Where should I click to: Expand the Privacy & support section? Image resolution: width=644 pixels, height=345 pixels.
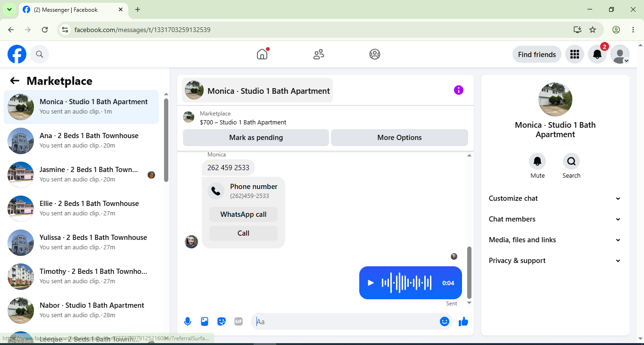point(555,261)
